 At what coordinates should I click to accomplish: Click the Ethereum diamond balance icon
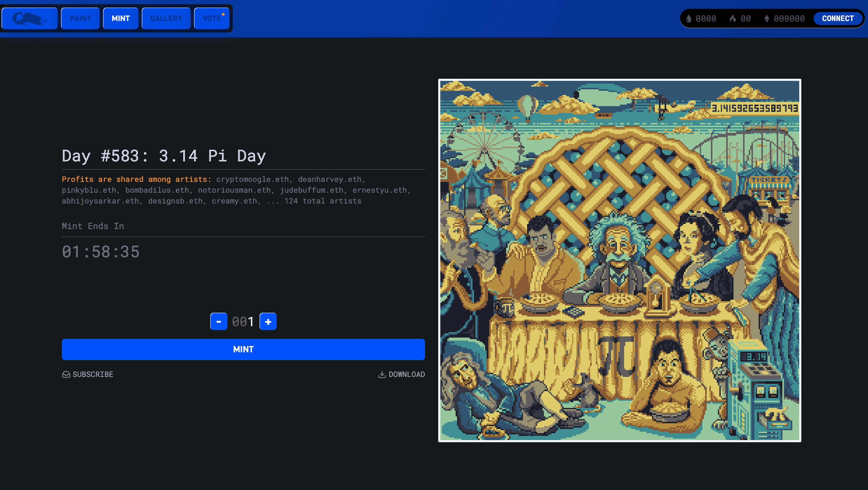pyautogui.click(x=766, y=19)
